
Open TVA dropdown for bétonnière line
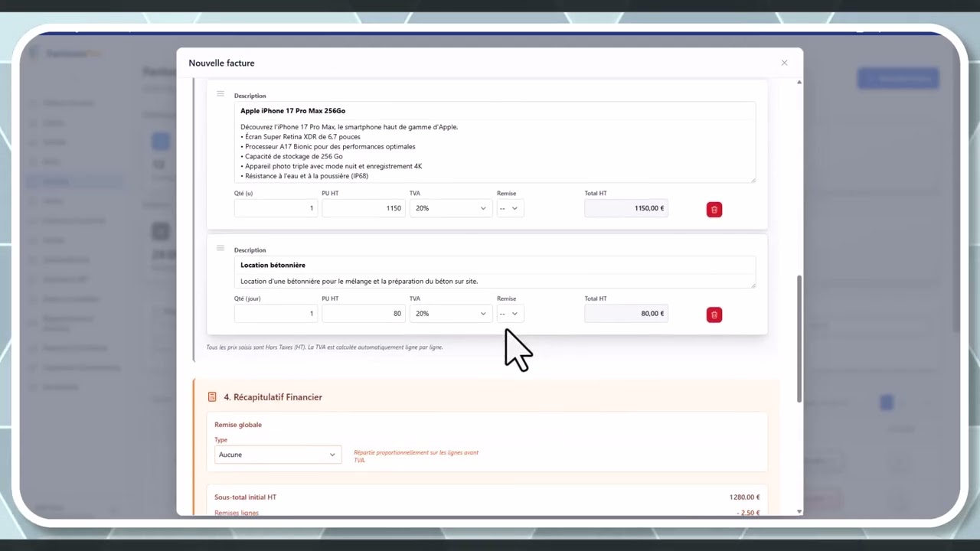pyautogui.click(x=451, y=314)
